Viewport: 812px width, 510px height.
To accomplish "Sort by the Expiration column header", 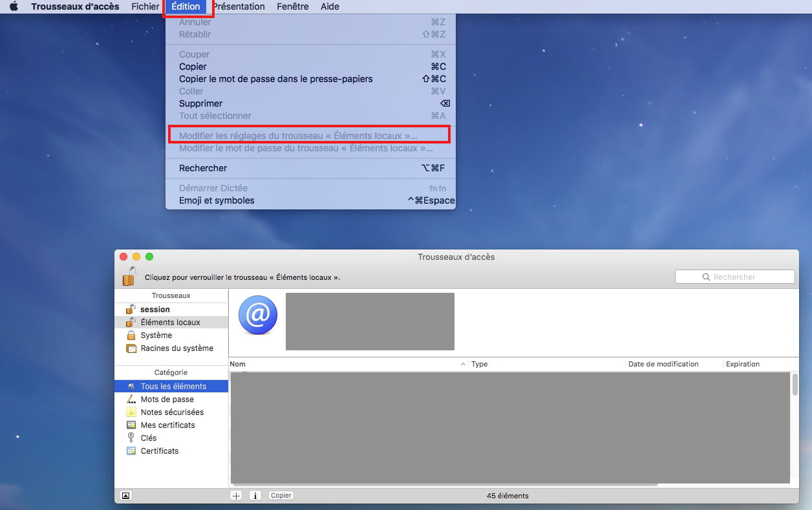I will (x=761, y=364).
